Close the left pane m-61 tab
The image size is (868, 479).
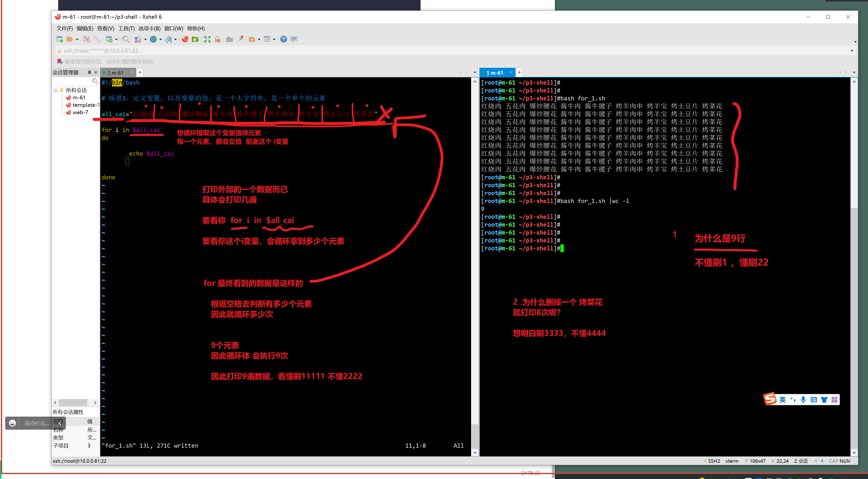point(132,73)
